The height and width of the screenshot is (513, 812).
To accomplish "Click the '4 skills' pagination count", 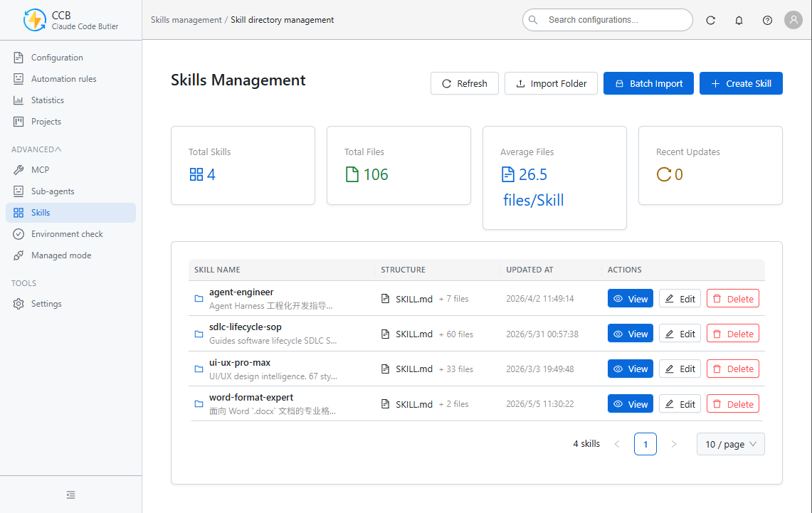I will click(x=586, y=444).
